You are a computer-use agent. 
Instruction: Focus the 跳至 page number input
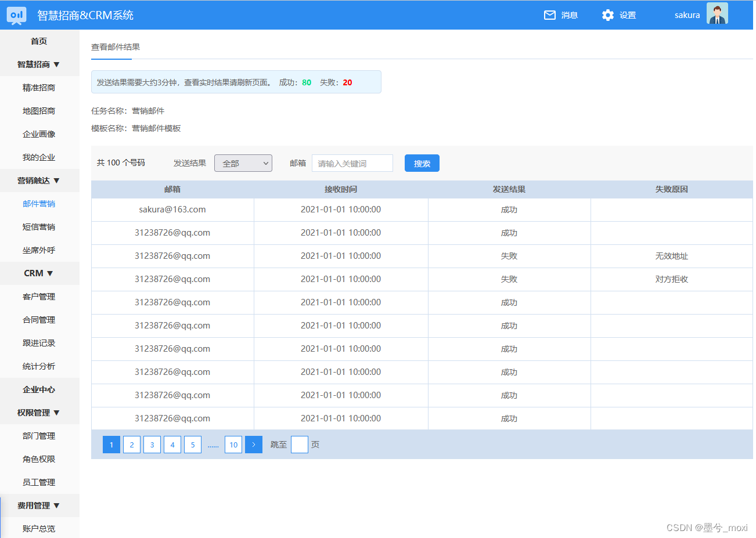coord(299,445)
